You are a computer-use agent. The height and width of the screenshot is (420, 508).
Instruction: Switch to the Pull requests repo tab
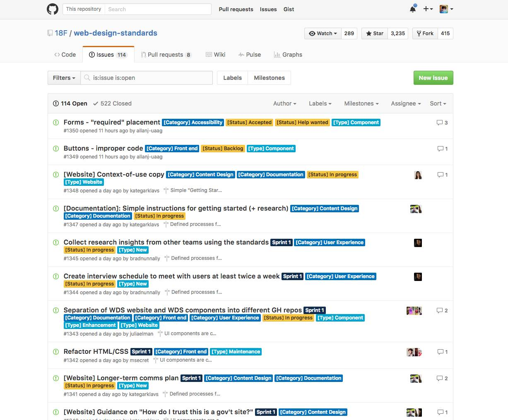[166, 55]
